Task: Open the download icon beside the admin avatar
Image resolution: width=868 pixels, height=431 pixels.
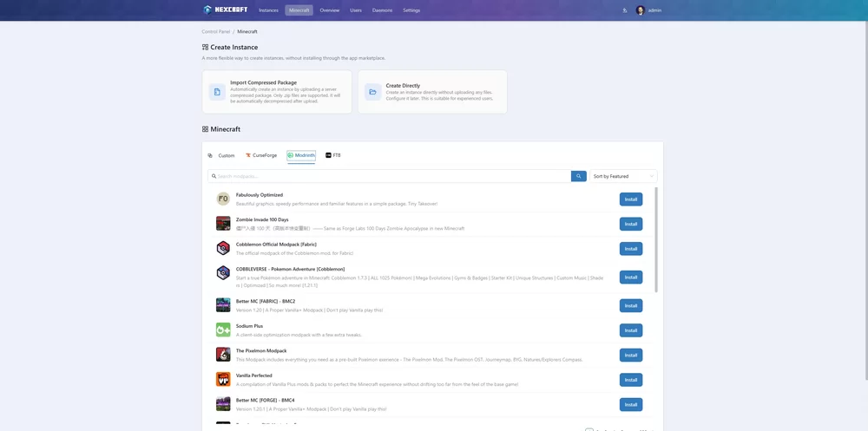Action: coord(624,10)
